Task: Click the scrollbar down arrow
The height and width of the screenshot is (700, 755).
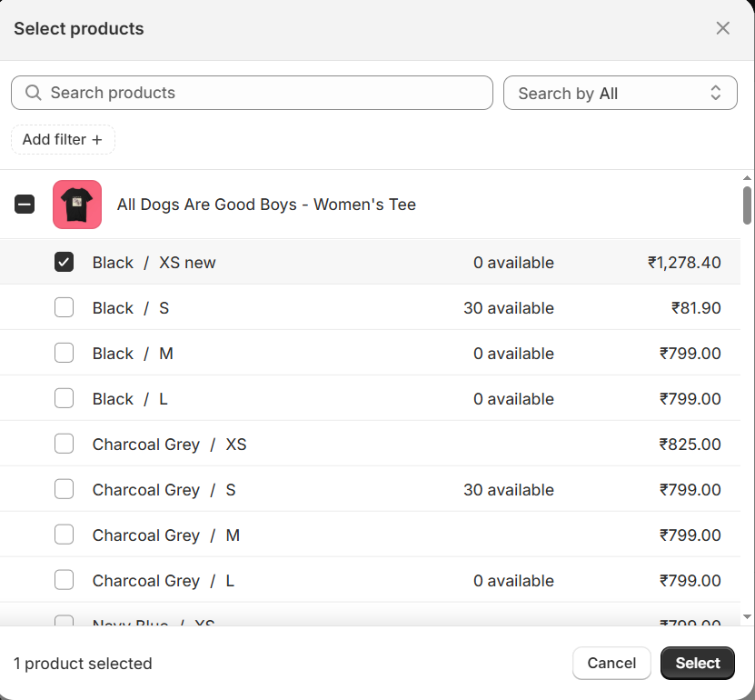Action: pyautogui.click(x=747, y=616)
